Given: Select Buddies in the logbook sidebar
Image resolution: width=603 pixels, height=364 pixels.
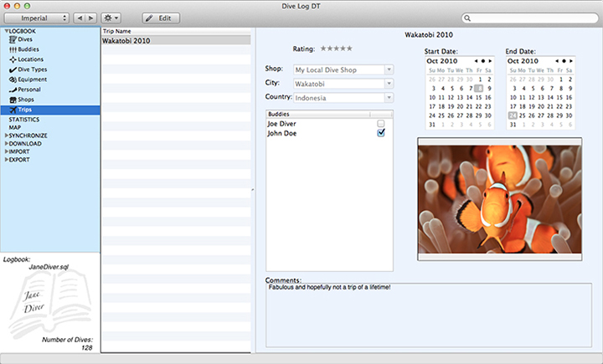Looking at the screenshot, I should 28,49.
